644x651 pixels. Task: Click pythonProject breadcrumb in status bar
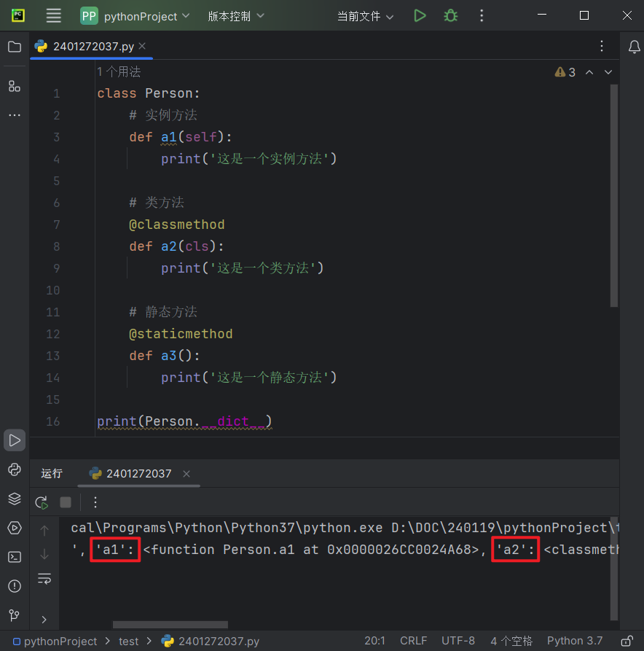tap(55, 642)
